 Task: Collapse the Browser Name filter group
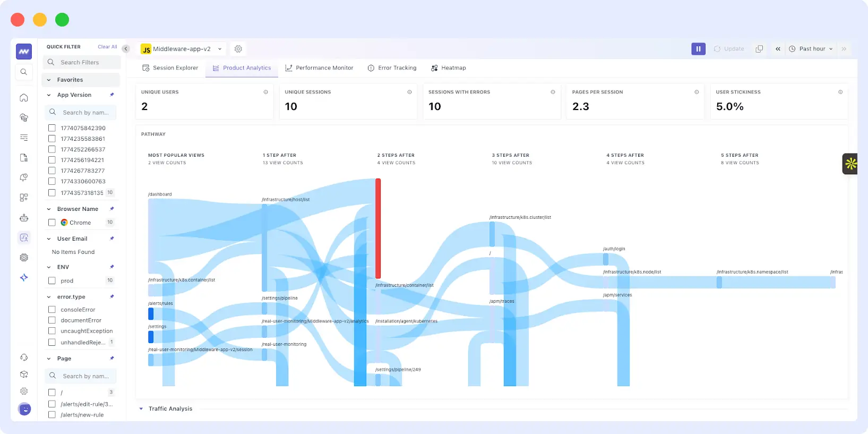click(x=49, y=209)
